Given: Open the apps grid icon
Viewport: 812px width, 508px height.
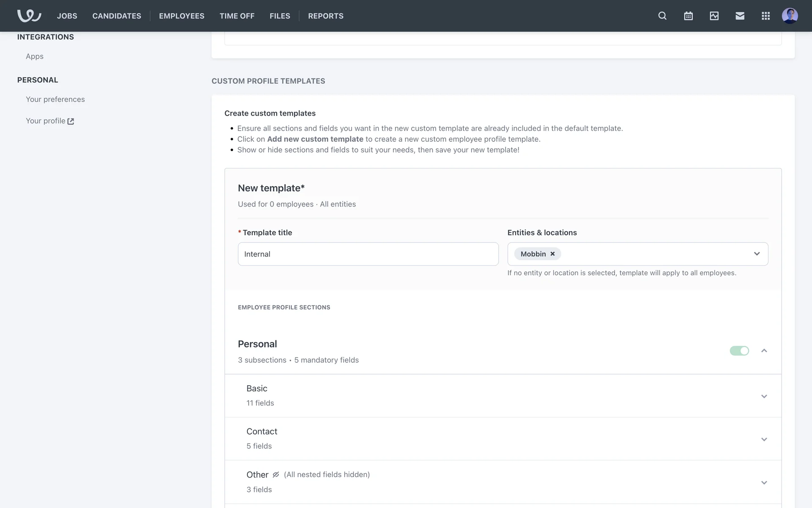Looking at the screenshot, I should click(765, 16).
